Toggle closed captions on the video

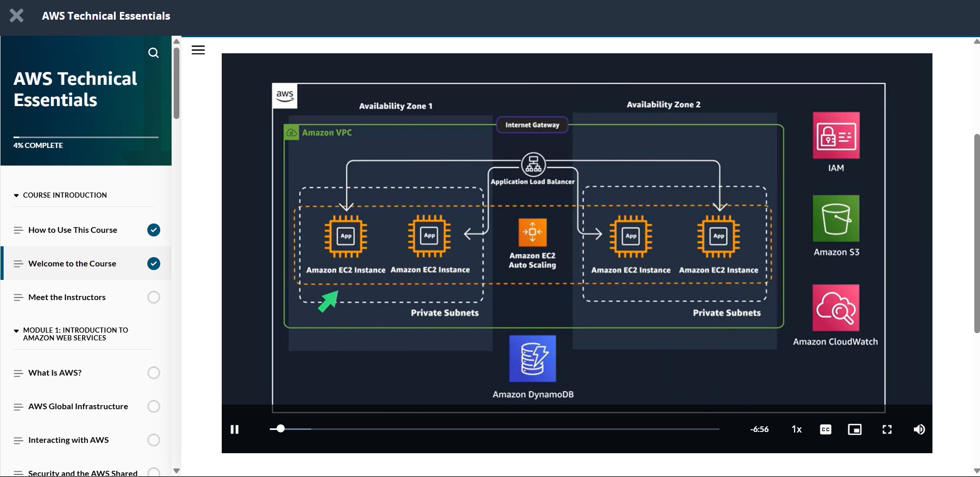click(825, 429)
